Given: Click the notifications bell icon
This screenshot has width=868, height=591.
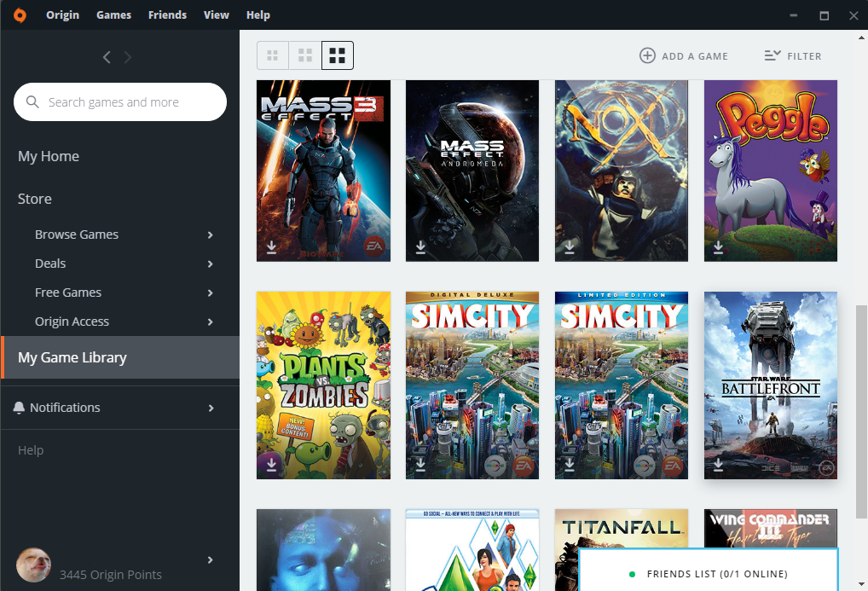Looking at the screenshot, I should [19, 408].
